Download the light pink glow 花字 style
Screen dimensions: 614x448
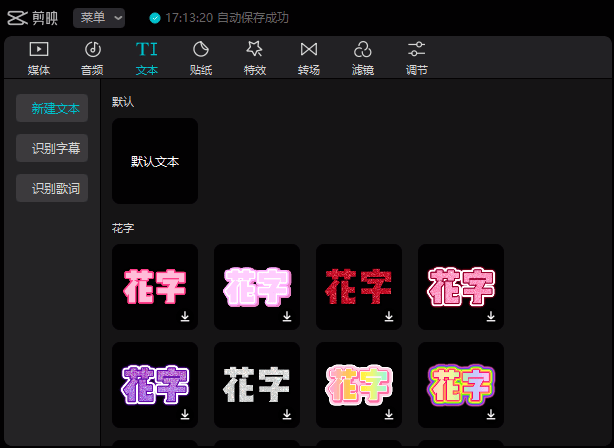click(x=287, y=316)
